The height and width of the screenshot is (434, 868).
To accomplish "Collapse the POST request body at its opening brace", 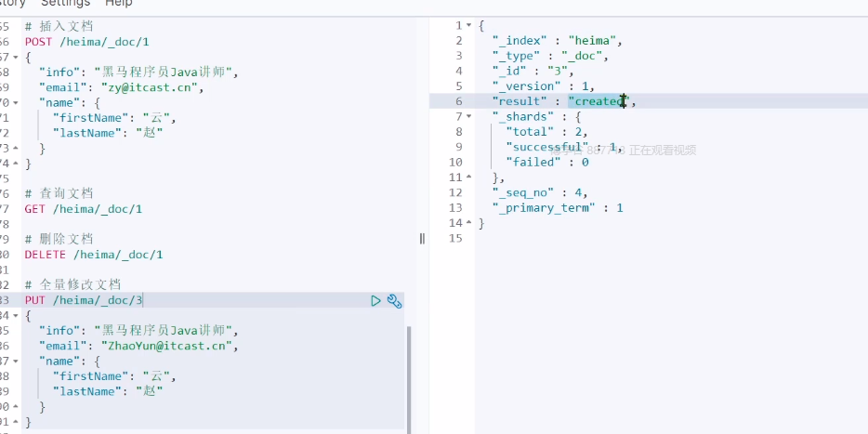I will coord(16,57).
